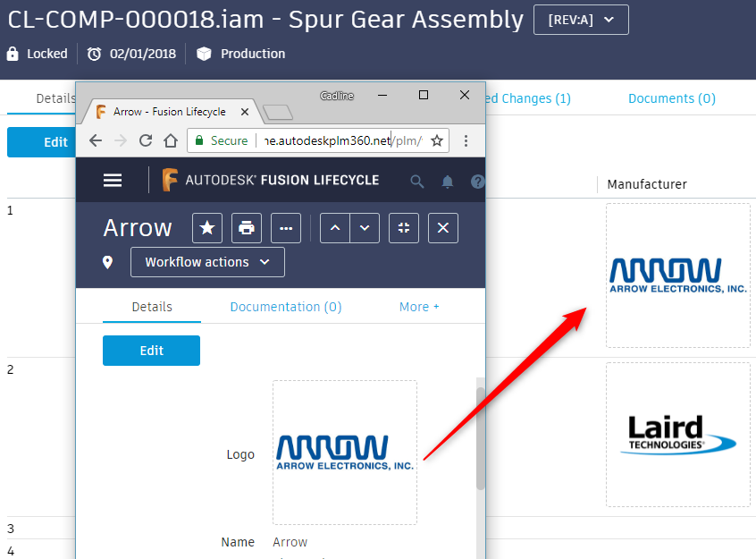Click Edit button in the Arrow popup
This screenshot has height=559, width=756.
point(151,351)
